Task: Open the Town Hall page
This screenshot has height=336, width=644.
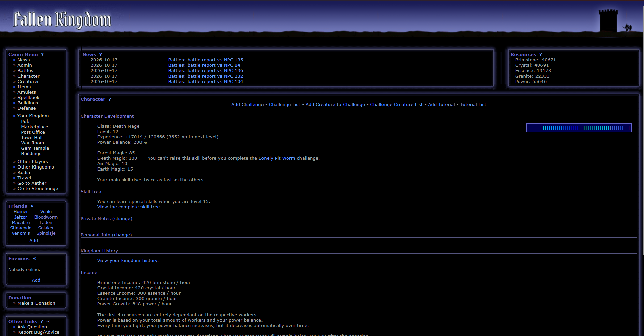Action: click(32, 138)
